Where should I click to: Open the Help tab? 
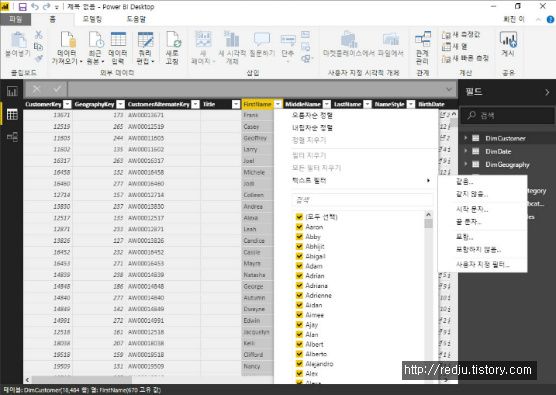[136, 19]
